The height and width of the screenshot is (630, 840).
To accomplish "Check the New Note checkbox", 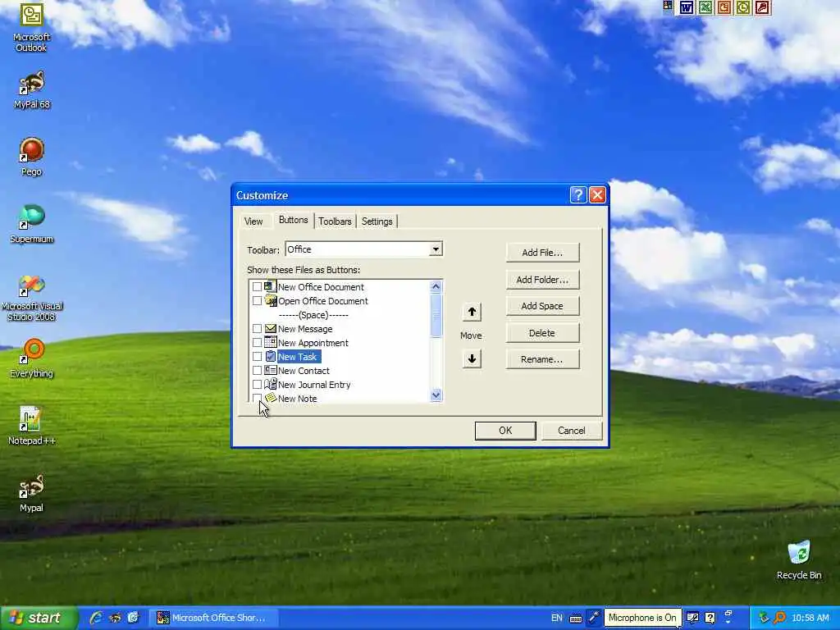I will [257, 398].
